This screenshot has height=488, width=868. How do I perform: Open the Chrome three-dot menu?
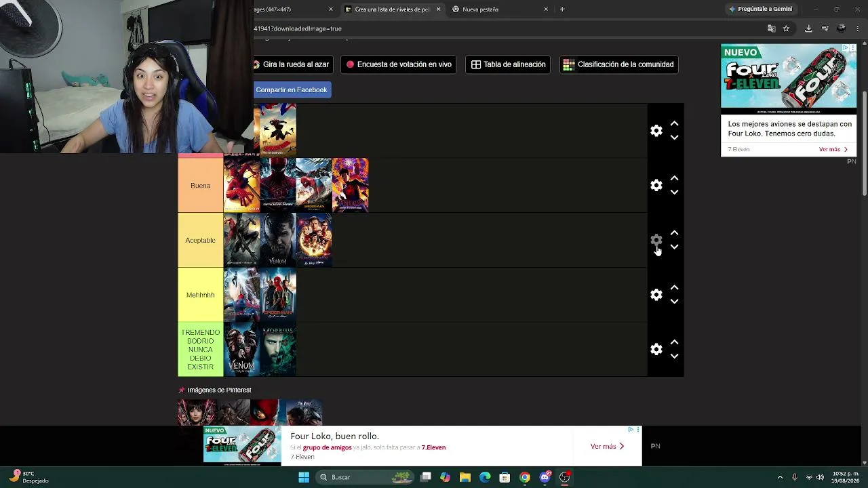pyautogui.click(x=858, y=28)
